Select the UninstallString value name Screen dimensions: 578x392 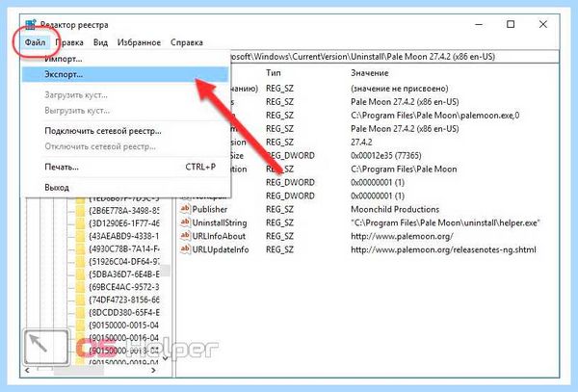(220, 222)
